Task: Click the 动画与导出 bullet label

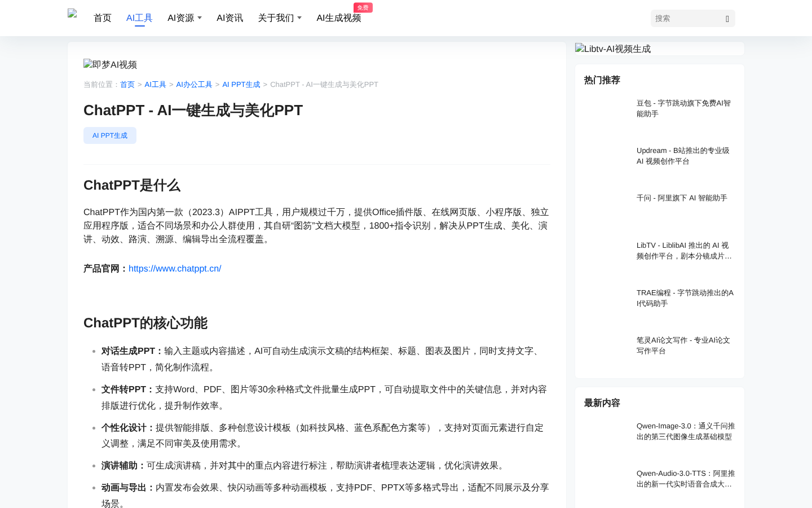Action: pyautogui.click(x=128, y=488)
